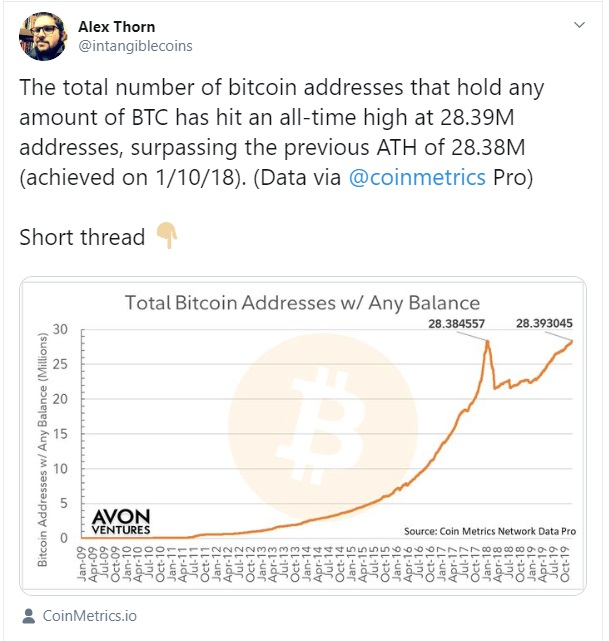
Task: Click the y-axis label 30
Action: pos(60,329)
